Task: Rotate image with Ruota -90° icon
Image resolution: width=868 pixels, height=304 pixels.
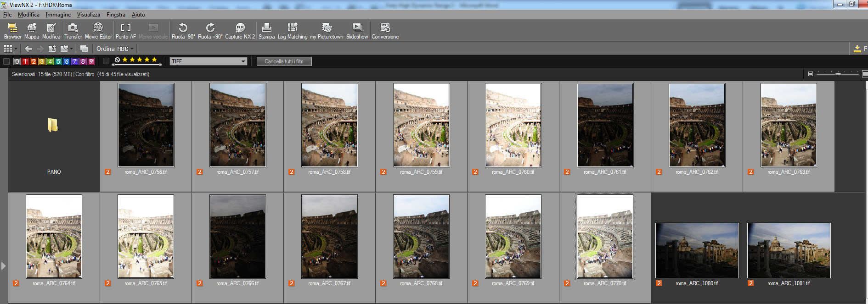Action: pyautogui.click(x=183, y=31)
